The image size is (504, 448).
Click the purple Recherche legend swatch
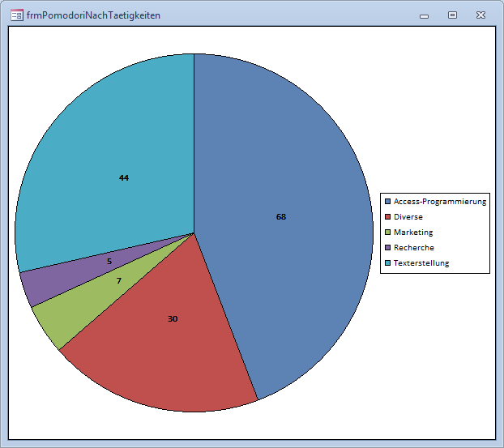[x=388, y=248]
